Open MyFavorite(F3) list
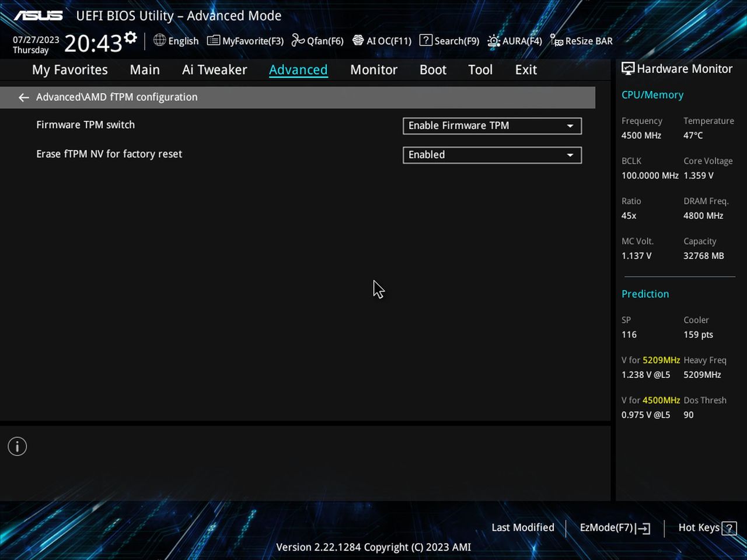Screen dimensions: 747x560 [x=245, y=41]
